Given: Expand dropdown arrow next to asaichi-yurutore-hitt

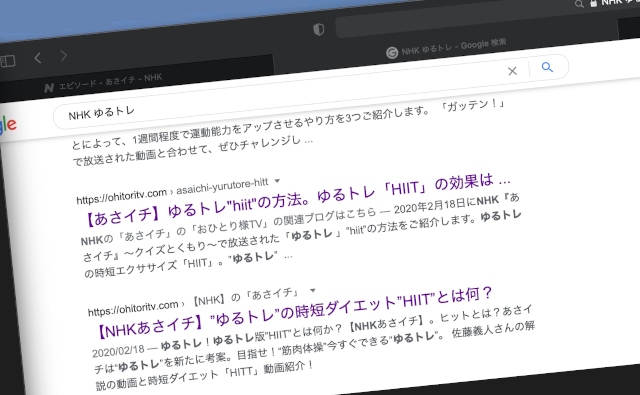Looking at the screenshot, I should tap(278, 180).
